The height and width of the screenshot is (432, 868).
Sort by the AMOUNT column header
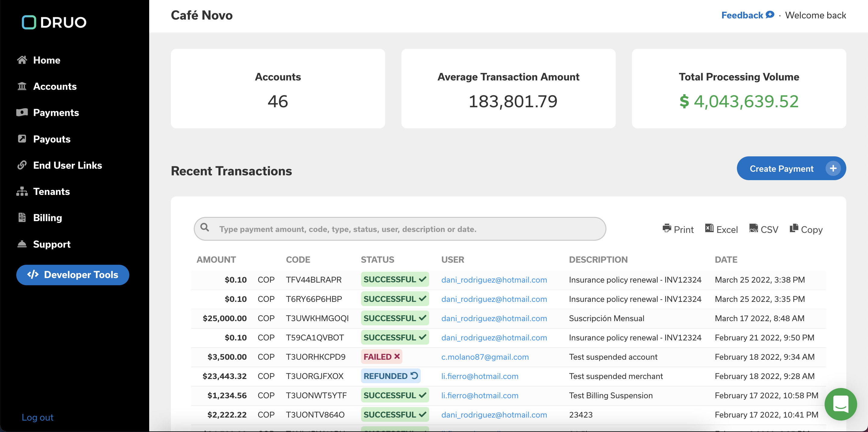216,260
